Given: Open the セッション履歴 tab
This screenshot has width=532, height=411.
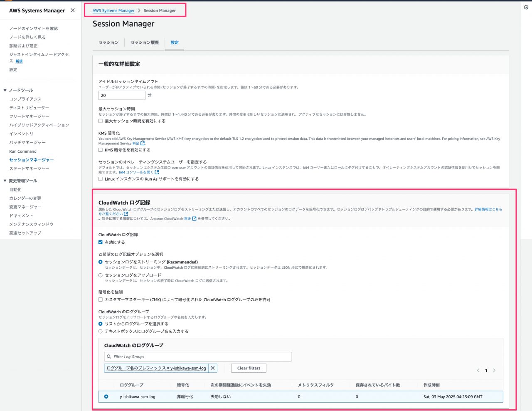Looking at the screenshot, I should (145, 42).
